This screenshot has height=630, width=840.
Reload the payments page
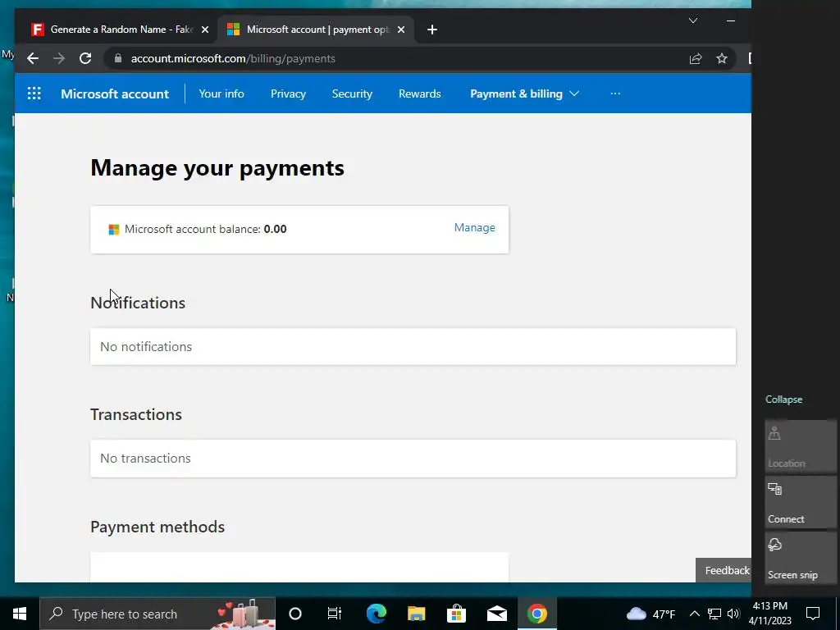85,58
